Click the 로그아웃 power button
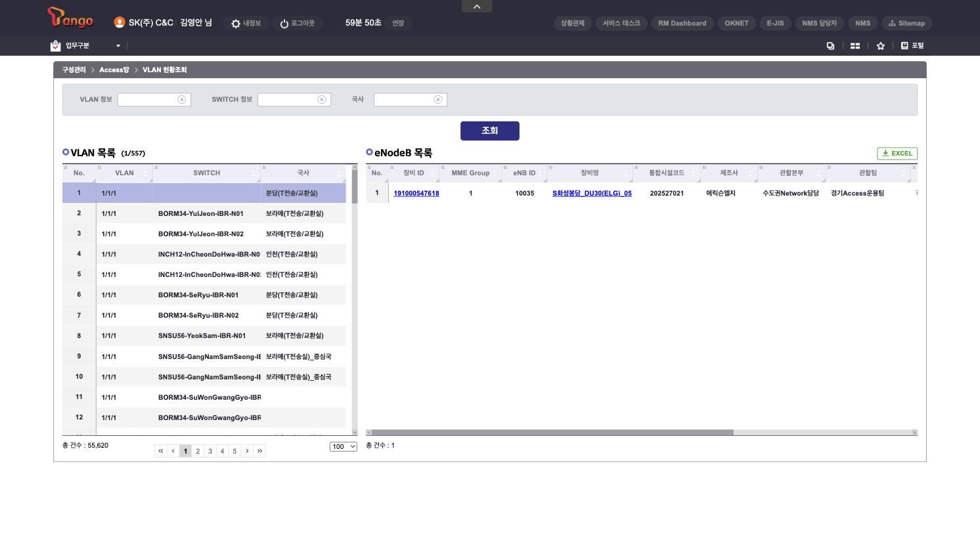 [297, 23]
